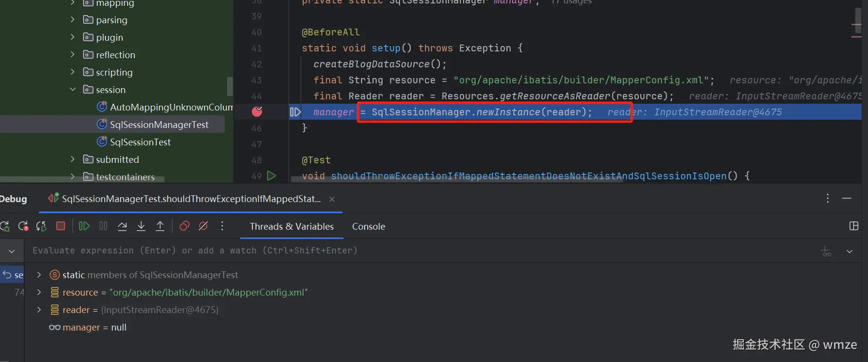The image size is (868, 362).
Task: Select the resource variable row
Action: (179, 292)
